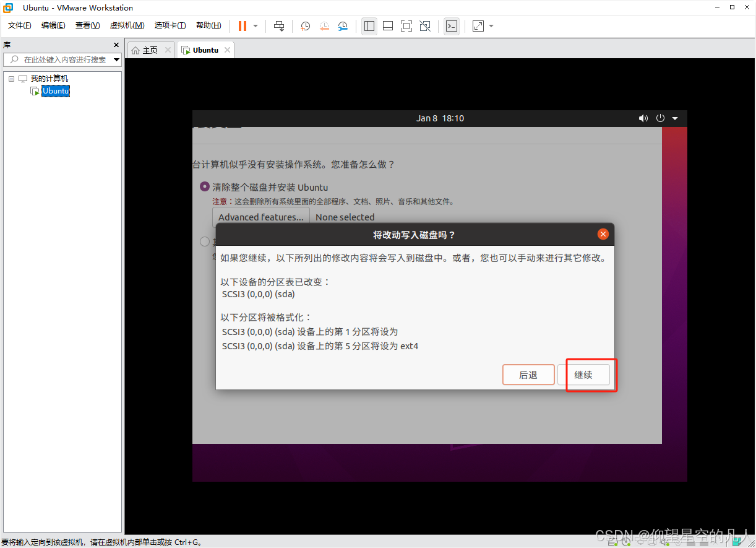Click the magnifier icon in the library search
756x548 pixels.
14,59
